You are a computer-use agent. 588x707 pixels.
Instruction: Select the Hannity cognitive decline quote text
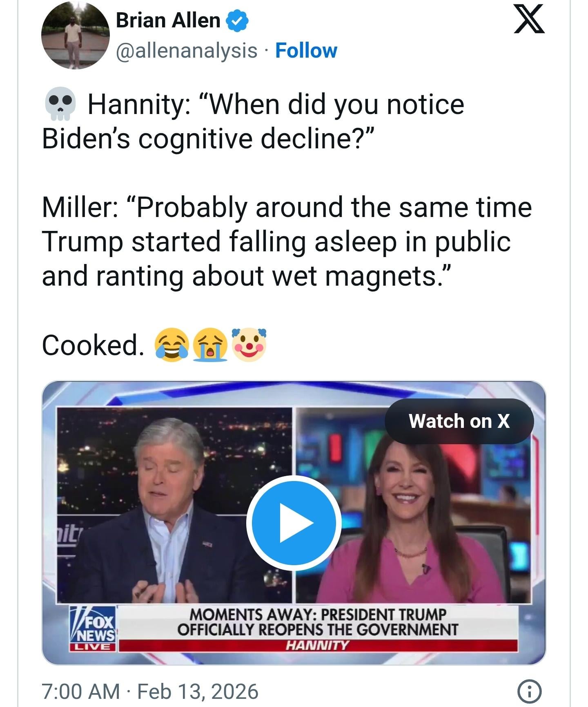[x=253, y=121]
